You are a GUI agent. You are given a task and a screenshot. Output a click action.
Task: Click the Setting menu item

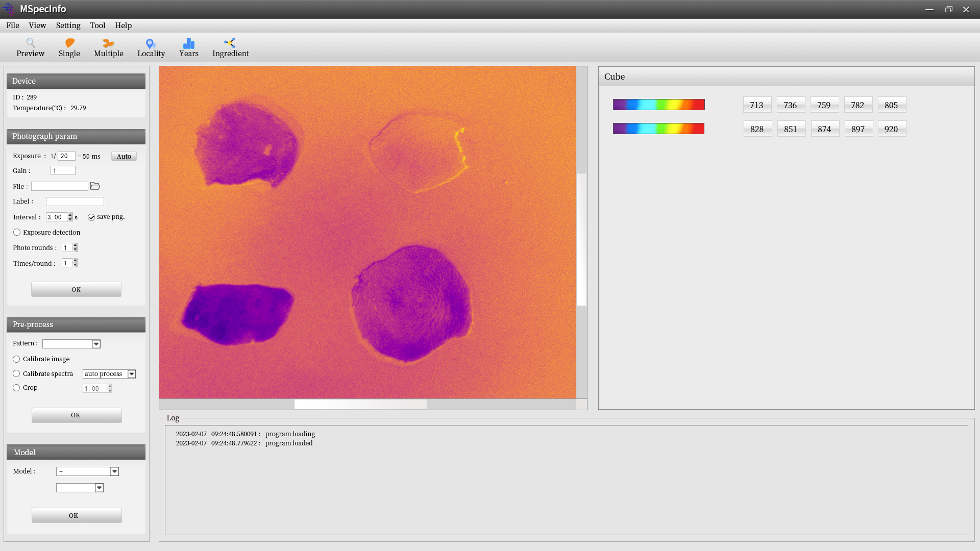point(68,25)
